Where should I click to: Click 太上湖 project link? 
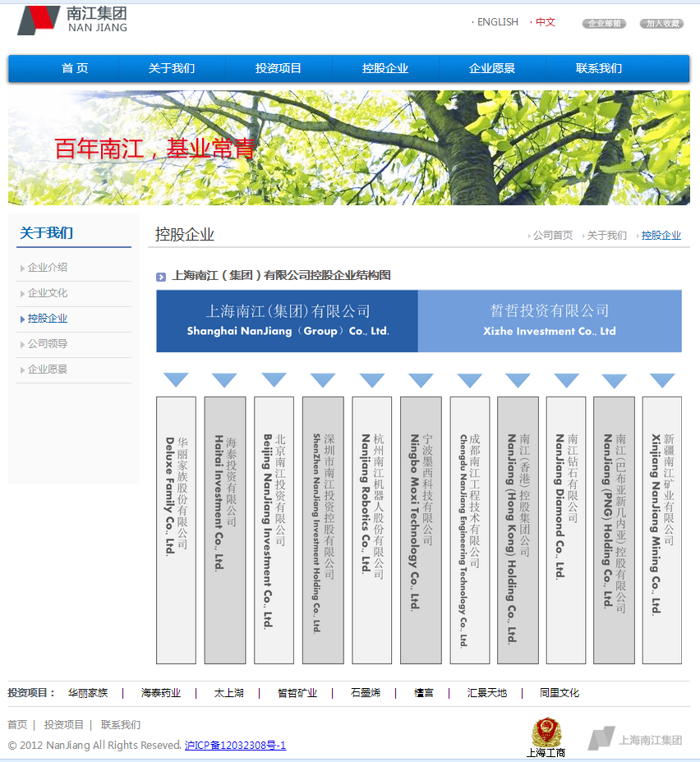[x=228, y=693]
